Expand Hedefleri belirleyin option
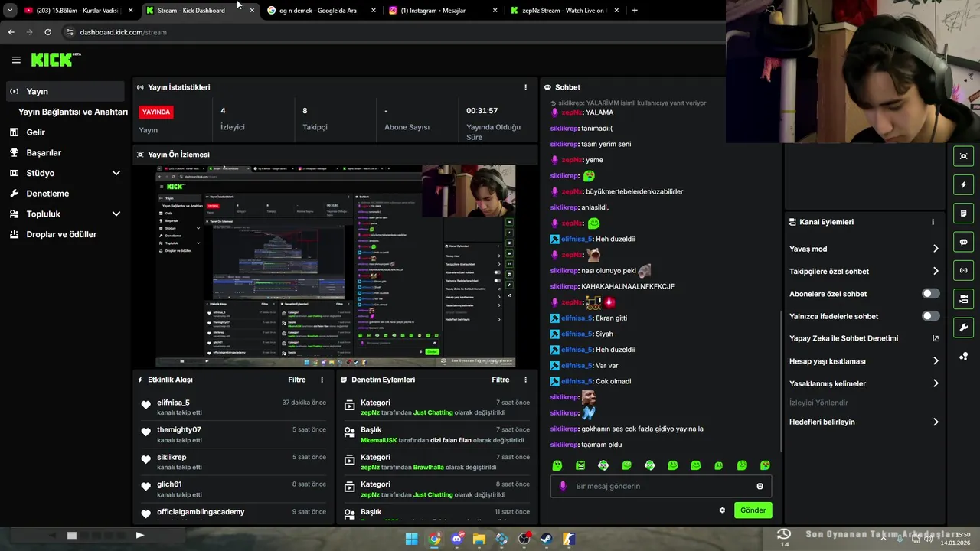The width and height of the screenshot is (980, 551). point(864,422)
